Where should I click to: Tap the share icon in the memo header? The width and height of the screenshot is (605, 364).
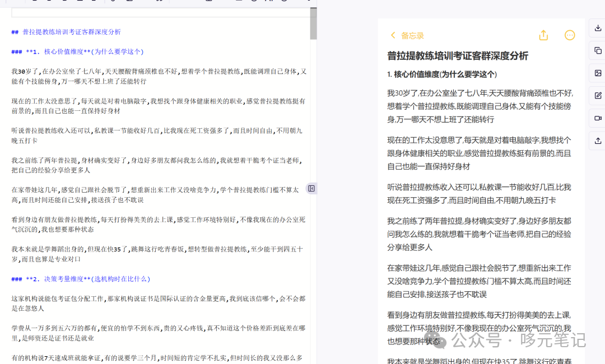(x=543, y=35)
